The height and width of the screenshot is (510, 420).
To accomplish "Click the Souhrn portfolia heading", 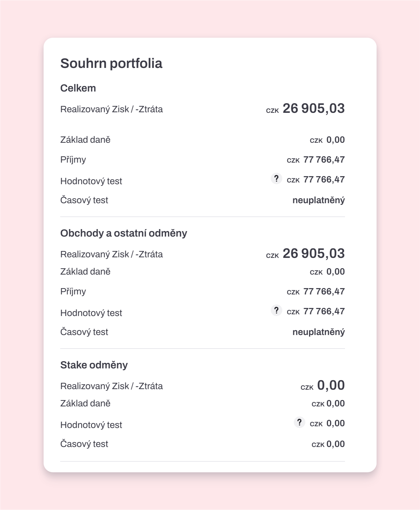I will tap(111, 63).
